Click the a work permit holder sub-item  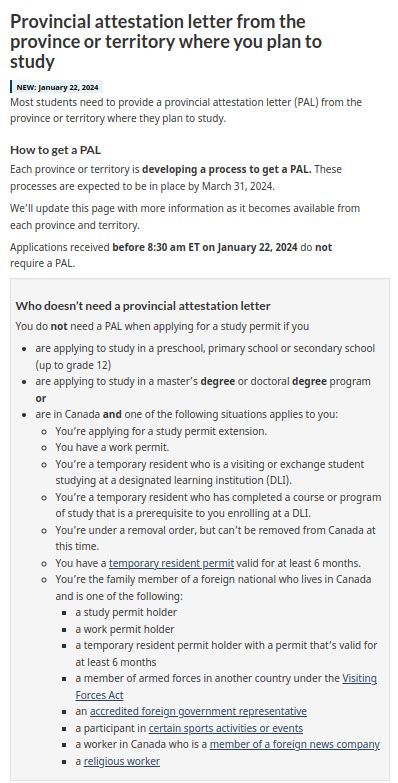(125, 629)
